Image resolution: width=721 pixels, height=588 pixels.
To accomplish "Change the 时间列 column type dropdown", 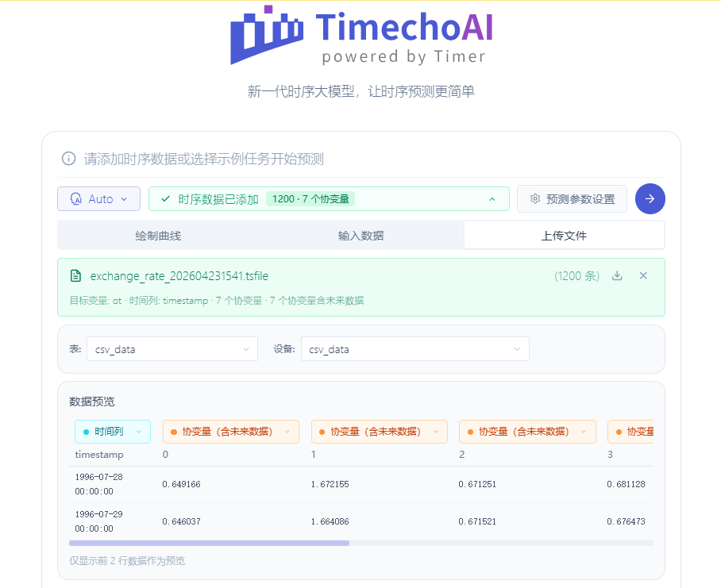I will click(x=113, y=432).
